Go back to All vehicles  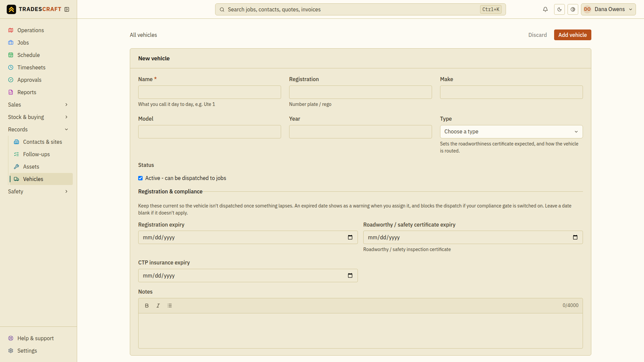pyautogui.click(x=143, y=35)
